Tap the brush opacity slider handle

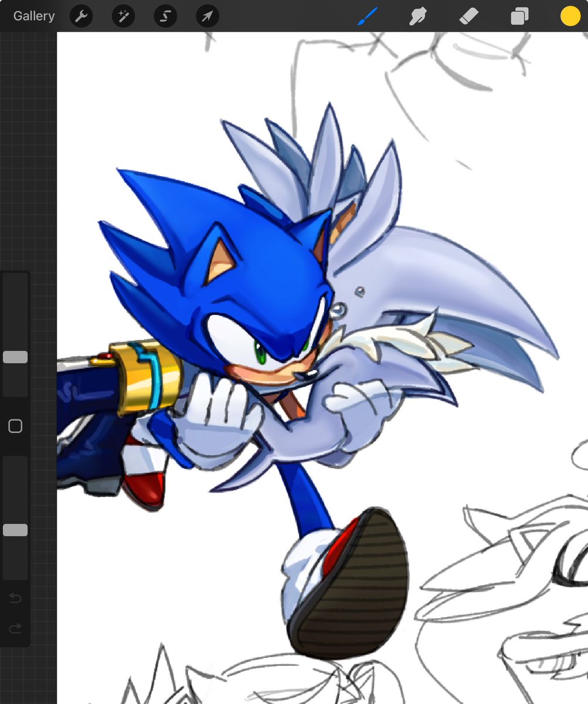[15, 530]
